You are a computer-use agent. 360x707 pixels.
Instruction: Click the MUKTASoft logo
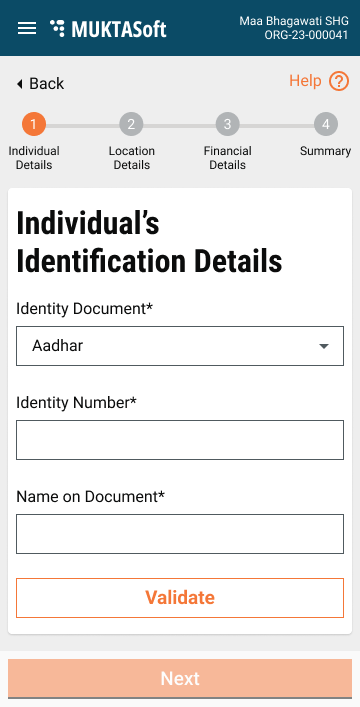click(108, 29)
